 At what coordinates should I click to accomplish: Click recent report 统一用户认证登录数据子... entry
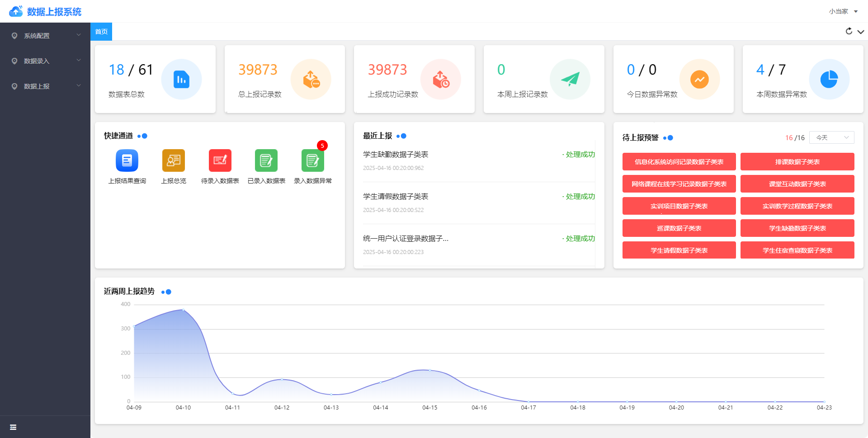[406, 239]
